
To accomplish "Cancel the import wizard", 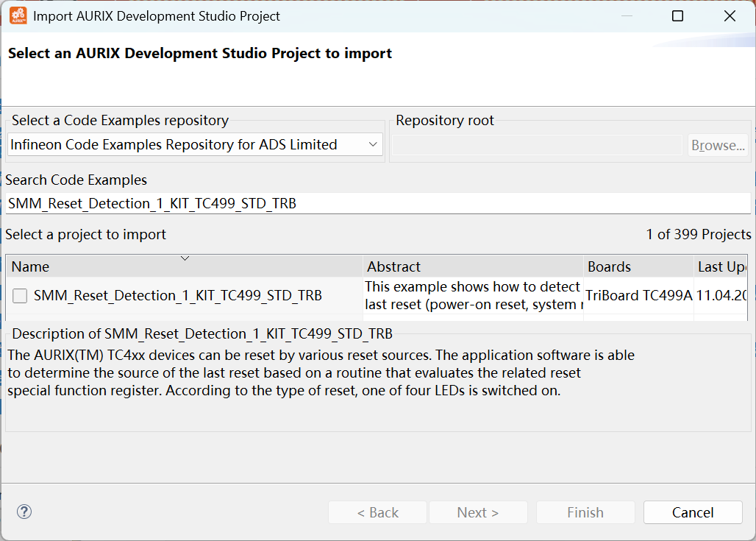I will pyautogui.click(x=693, y=512).
